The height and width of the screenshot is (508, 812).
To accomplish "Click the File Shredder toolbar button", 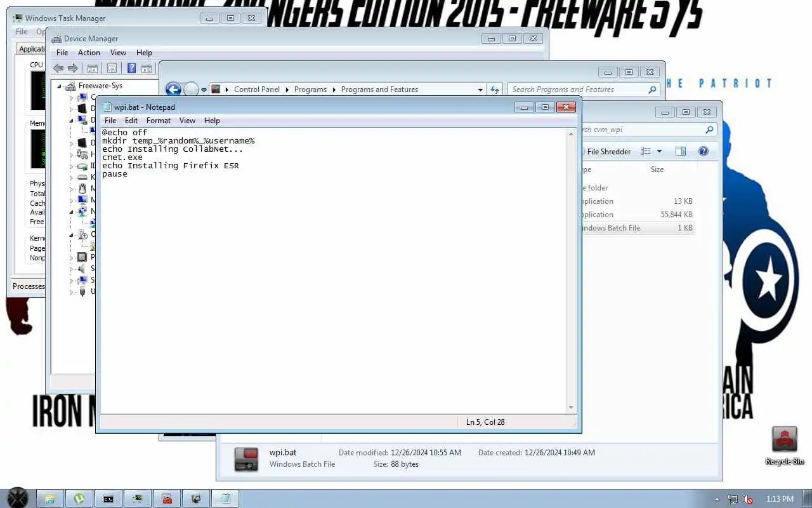I will (x=608, y=151).
